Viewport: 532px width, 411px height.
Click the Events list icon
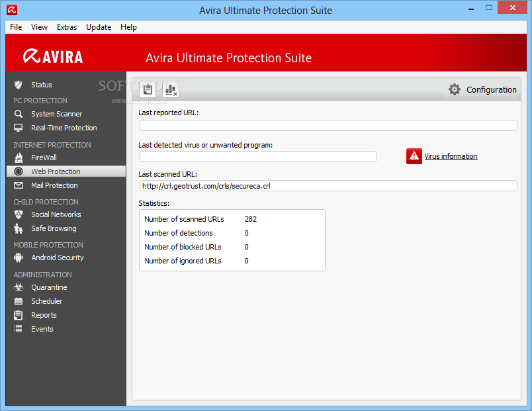point(19,329)
